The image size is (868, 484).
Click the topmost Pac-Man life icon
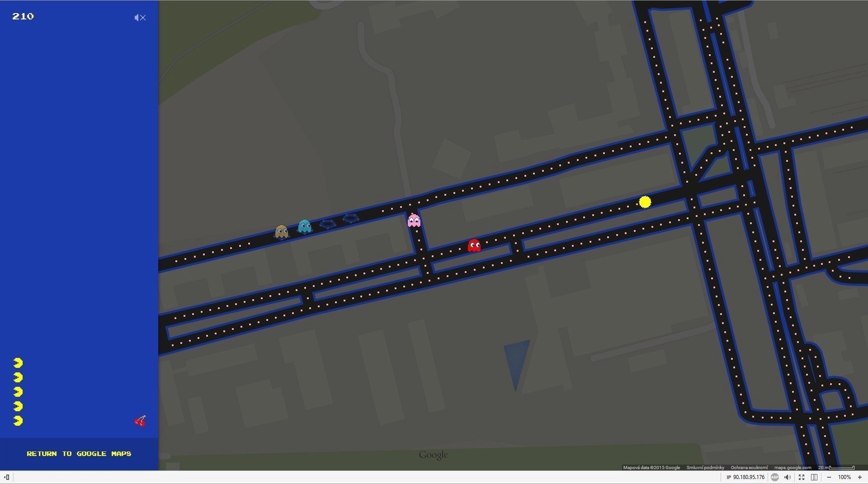[x=18, y=363]
